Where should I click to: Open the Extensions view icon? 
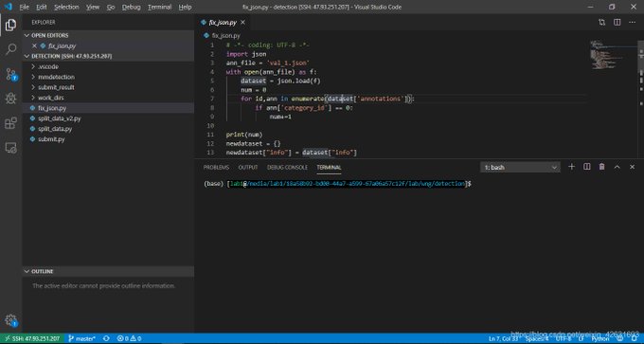10,123
